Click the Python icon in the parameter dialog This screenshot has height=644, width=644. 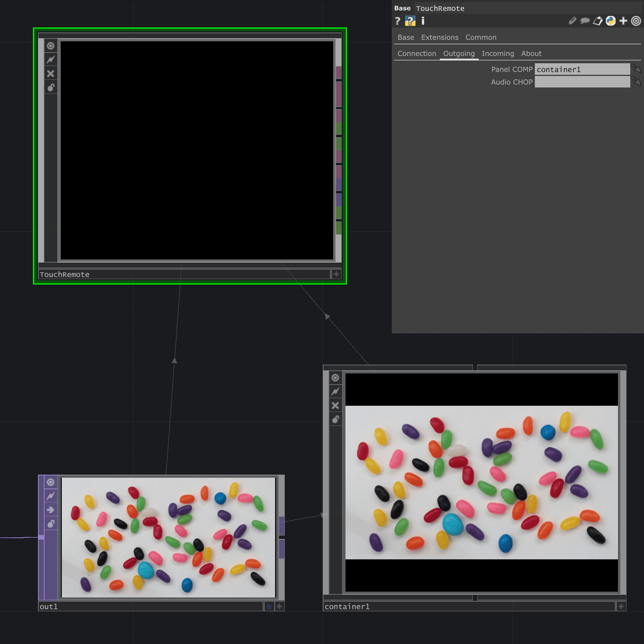pos(610,21)
